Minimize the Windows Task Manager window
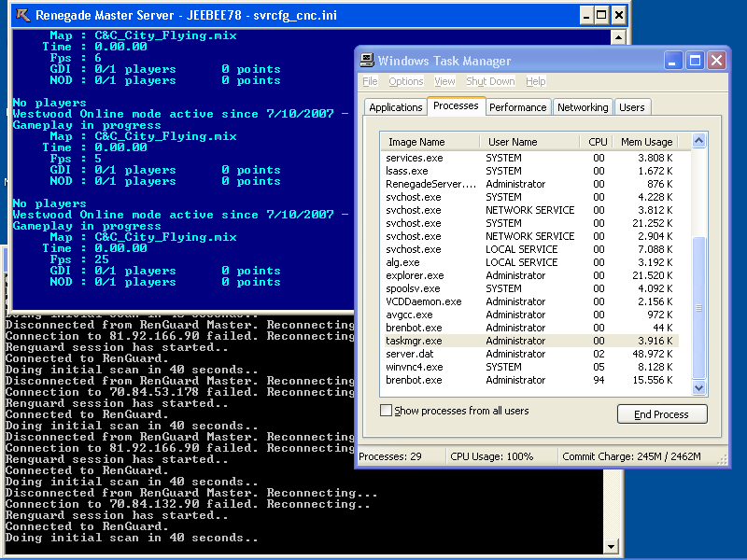Viewport: 747px width, 560px height. point(673,61)
